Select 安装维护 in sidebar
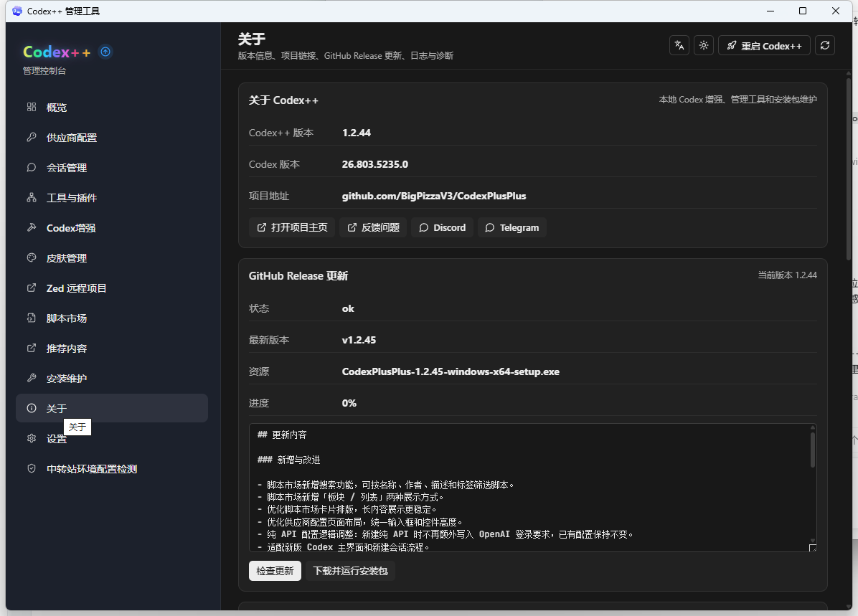 point(112,378)
